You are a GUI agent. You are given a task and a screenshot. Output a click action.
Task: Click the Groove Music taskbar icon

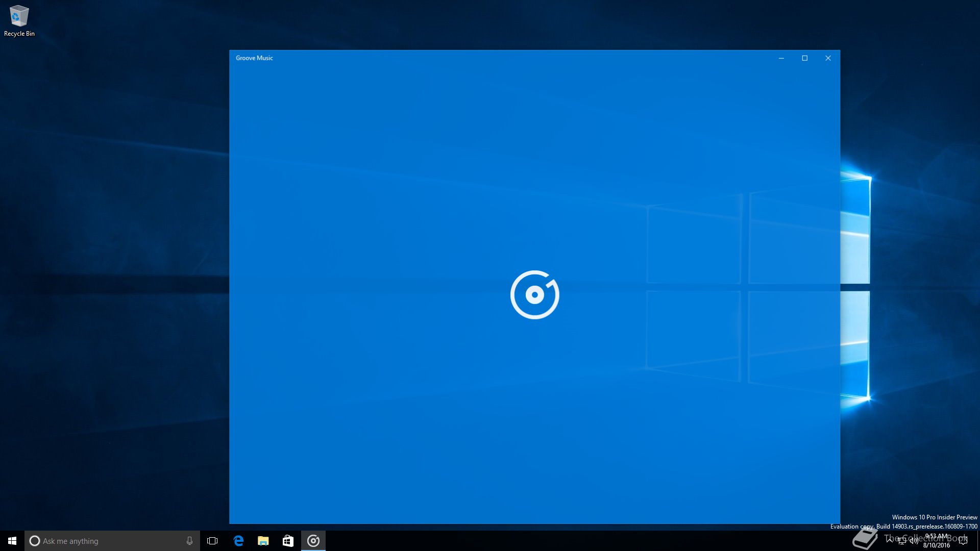point(313,541)
